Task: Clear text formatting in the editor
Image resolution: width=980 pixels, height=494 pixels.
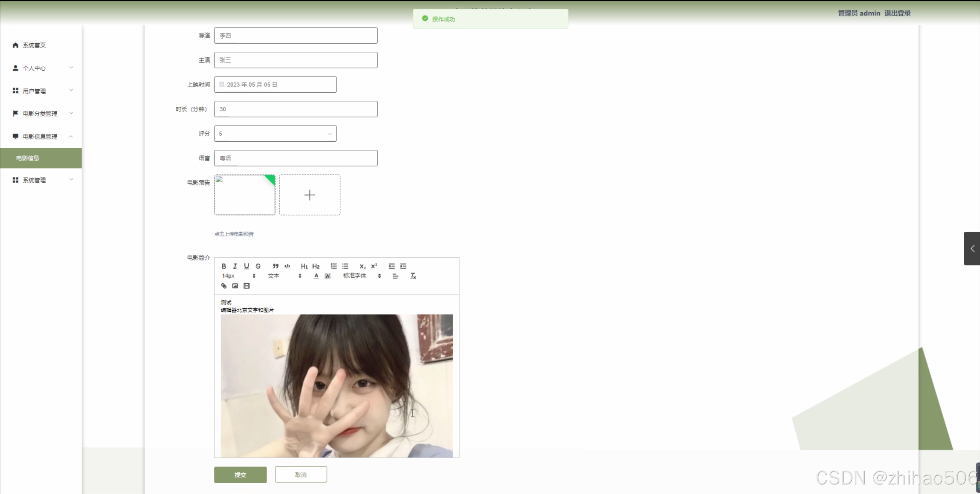Action: point(413,276)
